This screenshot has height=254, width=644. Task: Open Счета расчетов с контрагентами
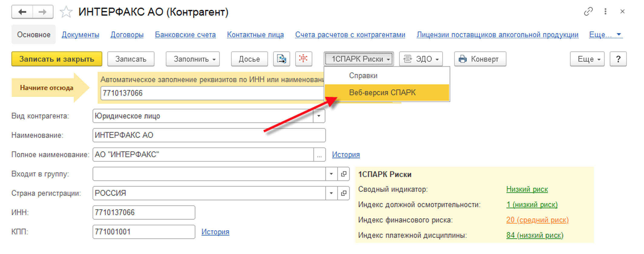[350, 35]
